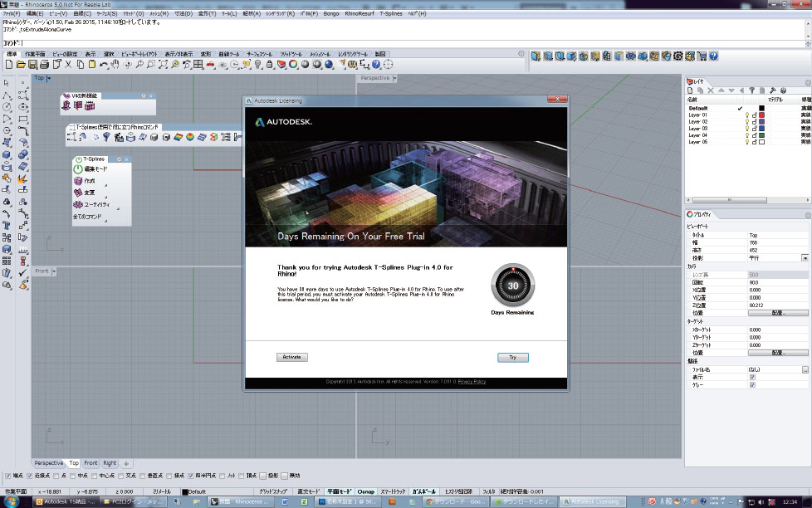The height and width of the screenshot is (508, 812).
Task: Select the Point tool in left sidebar
Action: [x=22, y=83]
